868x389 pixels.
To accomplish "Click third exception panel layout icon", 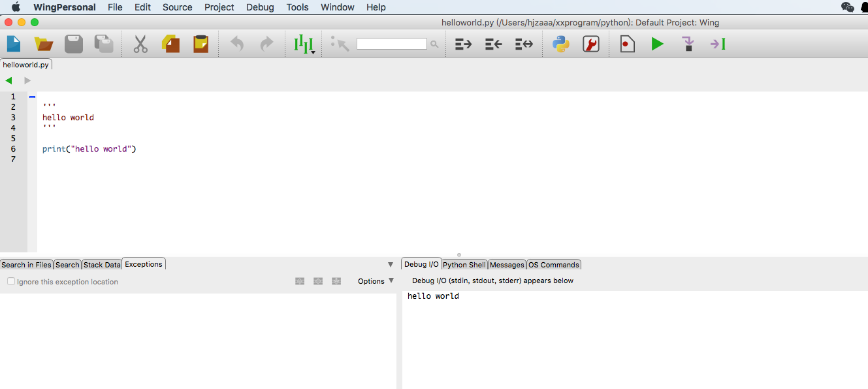I will click(x=336, y=281).
